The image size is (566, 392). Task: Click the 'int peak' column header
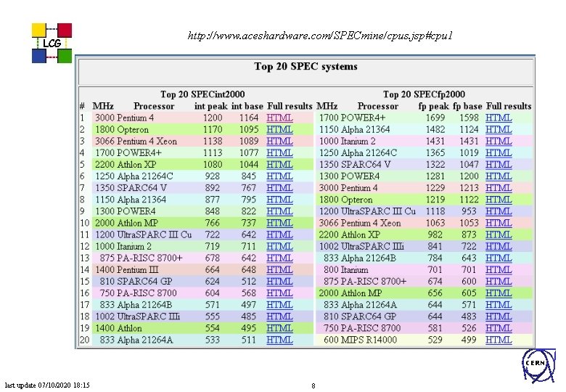pos(211,106)
